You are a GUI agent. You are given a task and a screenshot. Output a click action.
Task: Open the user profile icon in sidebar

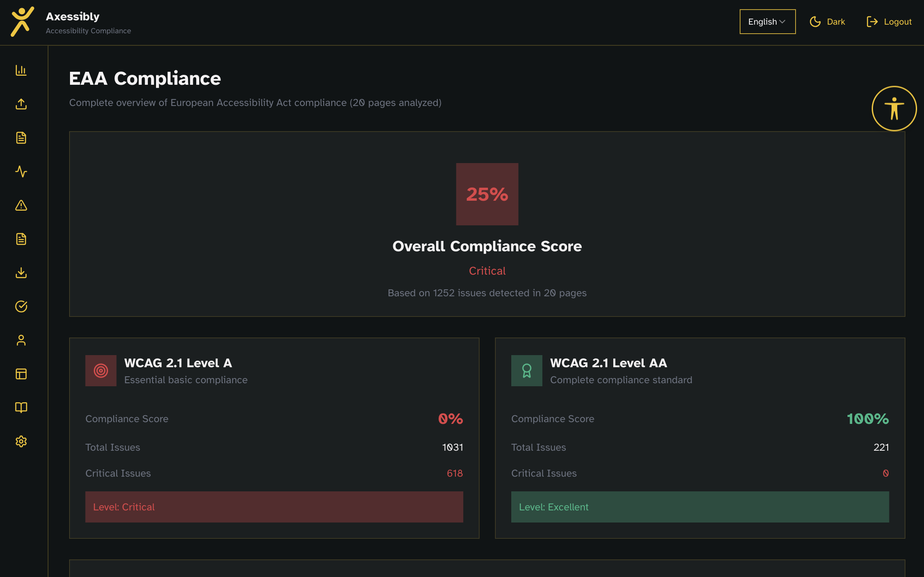pyautogui.click(x=21, y=340)
